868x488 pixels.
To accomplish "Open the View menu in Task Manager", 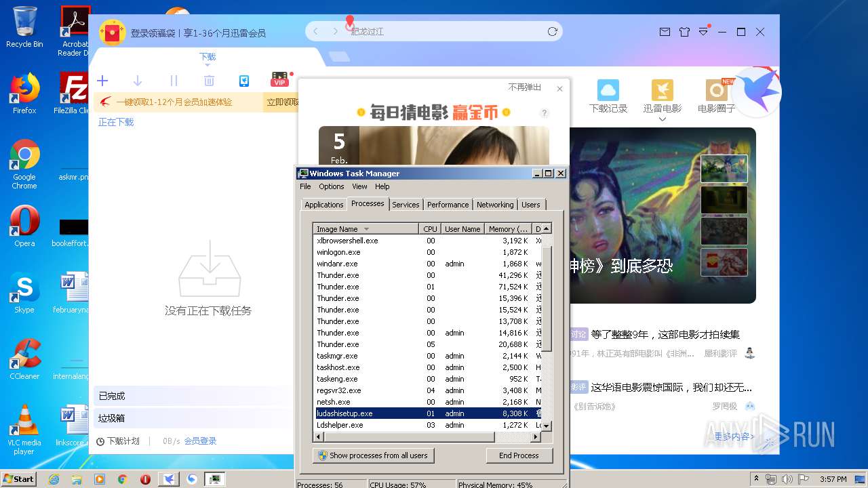I will [359, 186].
